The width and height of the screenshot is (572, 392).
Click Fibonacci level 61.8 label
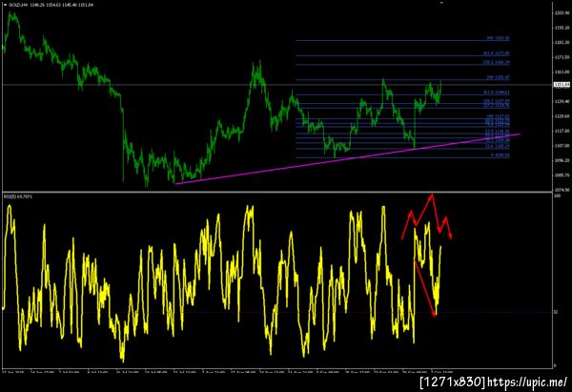tap(498, 131)
